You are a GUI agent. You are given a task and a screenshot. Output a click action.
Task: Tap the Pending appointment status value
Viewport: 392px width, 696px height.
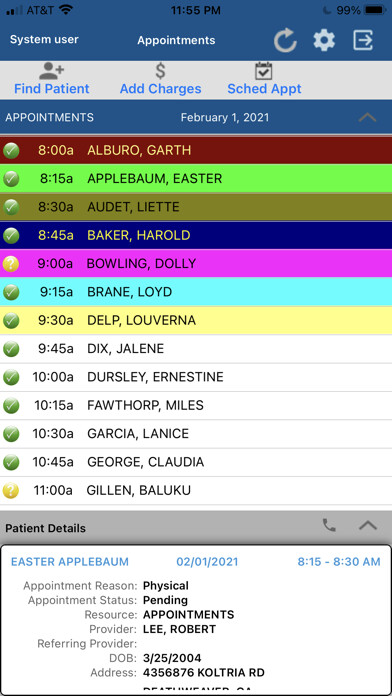tap(165, 601)
